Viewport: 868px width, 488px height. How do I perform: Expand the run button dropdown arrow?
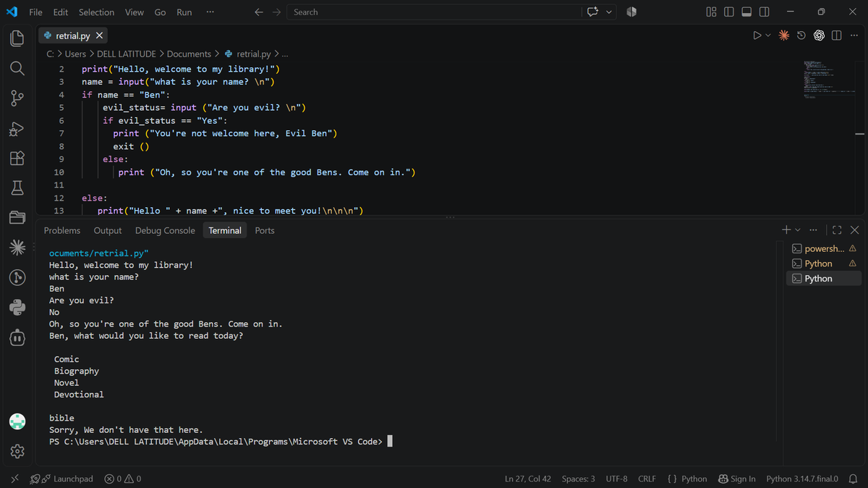coord(768,35)
